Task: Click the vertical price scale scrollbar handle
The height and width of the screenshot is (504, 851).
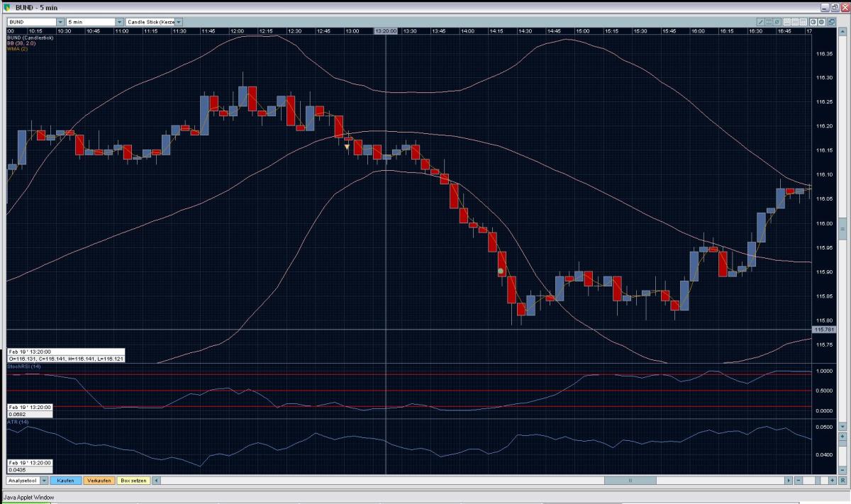Action: pyautogui.click(x=842, y=228)
